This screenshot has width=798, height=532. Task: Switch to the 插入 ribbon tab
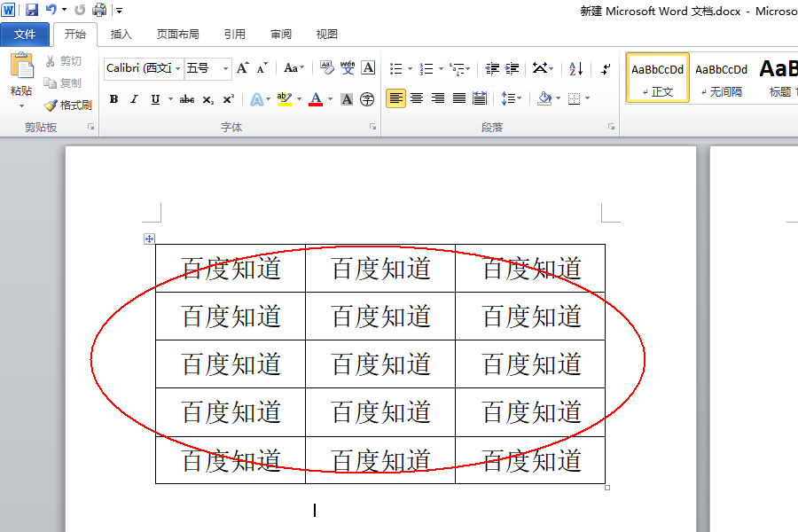point(121,34)
